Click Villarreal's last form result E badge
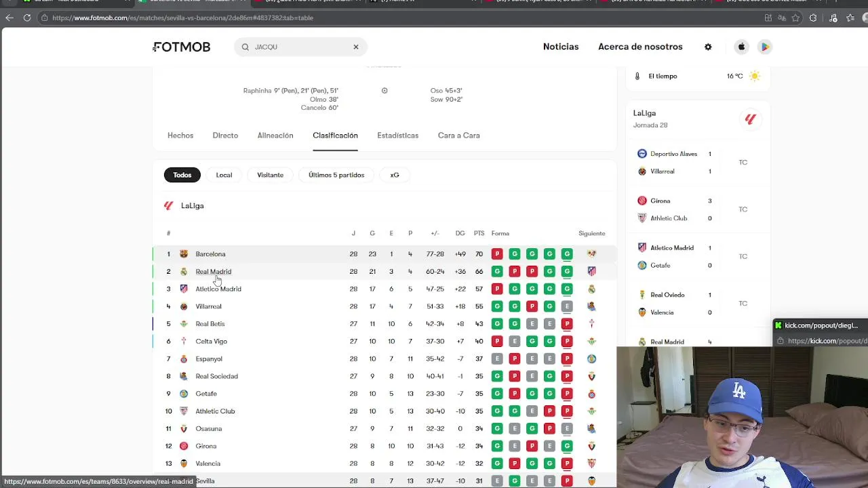Screen dimensions: 868x488 [x=567, y=306]
